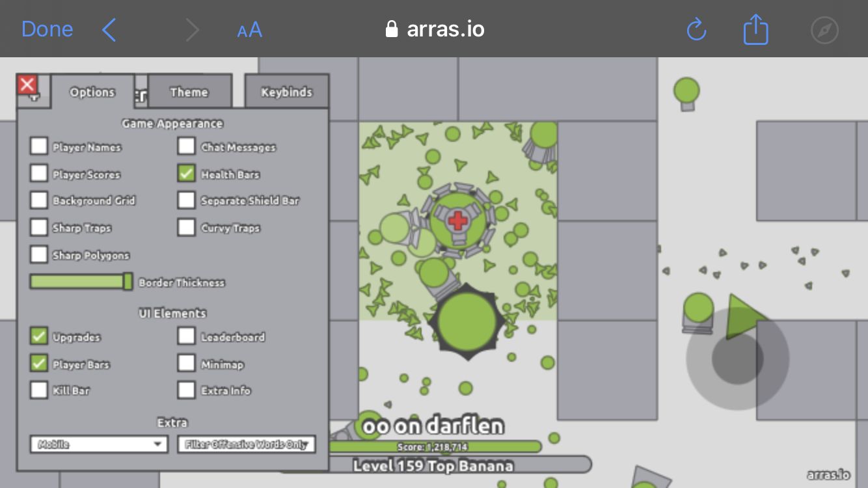Image resolution: width=868 pixels, height=488 pixels.
Task: Tap the 'oo on darflen' player name
Action: click(x=433, y=426)
